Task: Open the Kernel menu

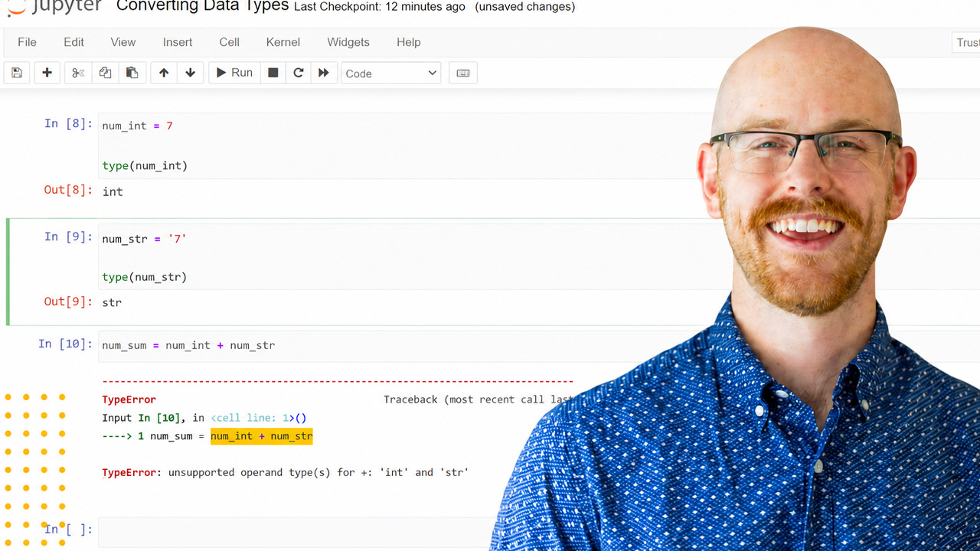Action: tap(283, 42)
